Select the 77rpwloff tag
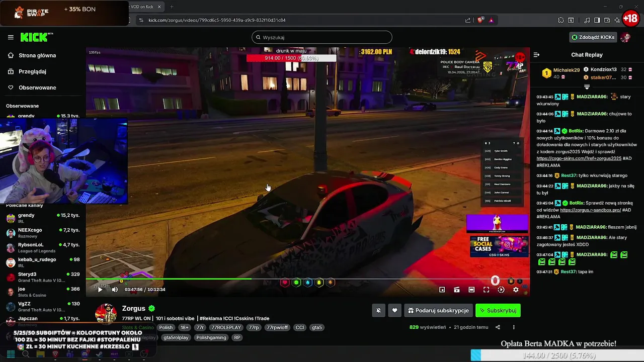The image size is (644, 362). click(277, 327)
